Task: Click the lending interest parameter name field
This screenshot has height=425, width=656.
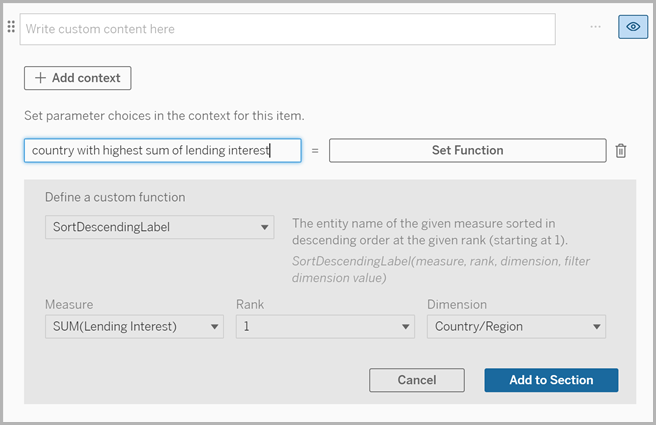Action: point(162,151)
